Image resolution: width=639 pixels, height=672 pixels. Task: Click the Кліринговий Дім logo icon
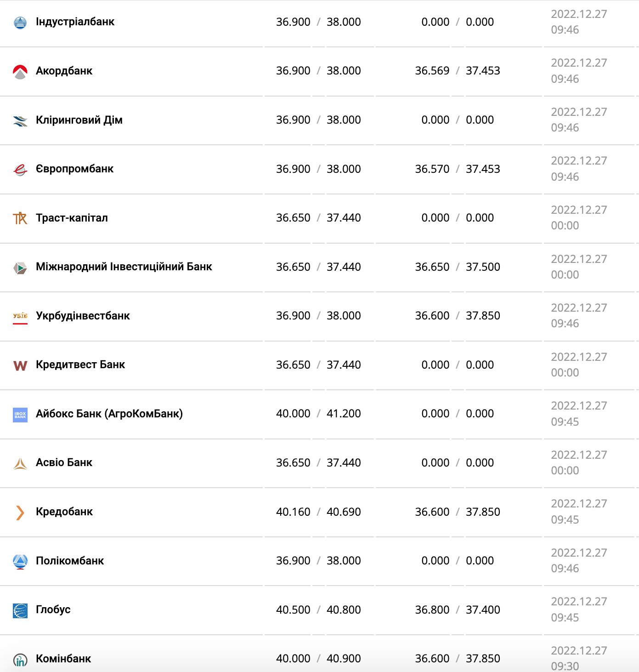point(20,121)
